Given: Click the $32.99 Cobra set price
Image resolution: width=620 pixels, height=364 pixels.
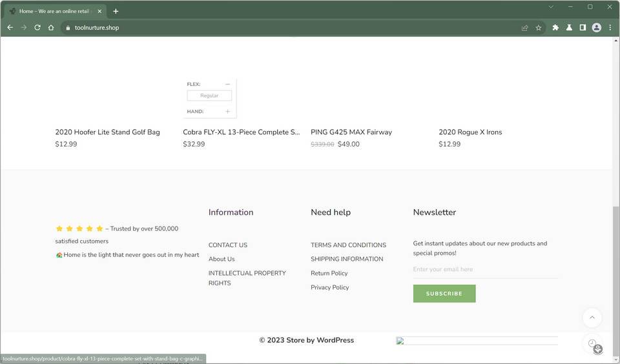Looking at the screenshot, I should [x=194, y=145].
